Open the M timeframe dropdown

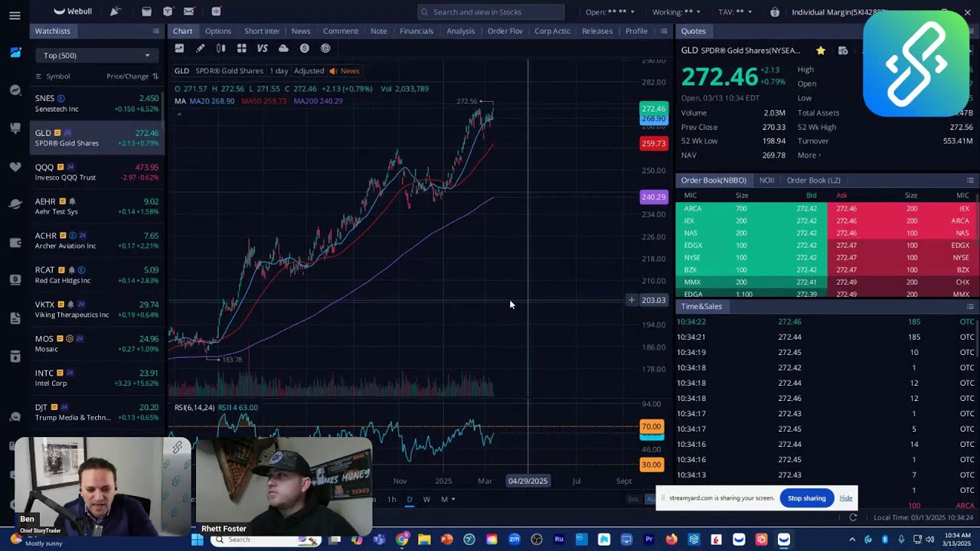coord(448,500)
